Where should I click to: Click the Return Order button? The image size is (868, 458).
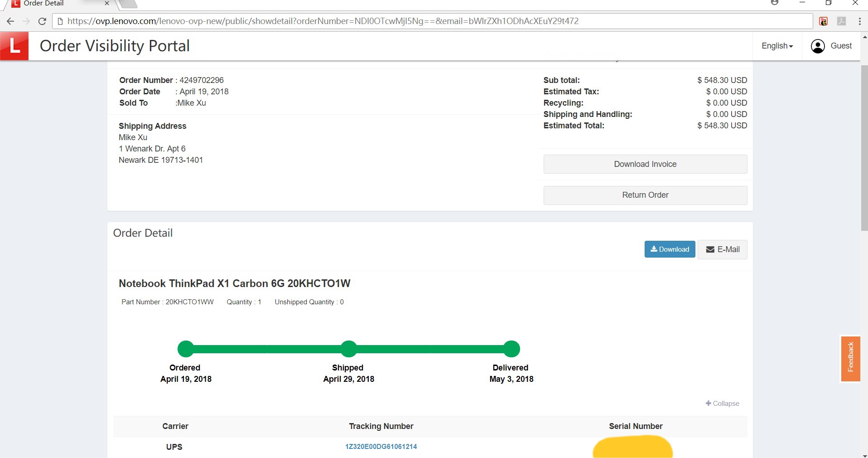click(645, 195)
